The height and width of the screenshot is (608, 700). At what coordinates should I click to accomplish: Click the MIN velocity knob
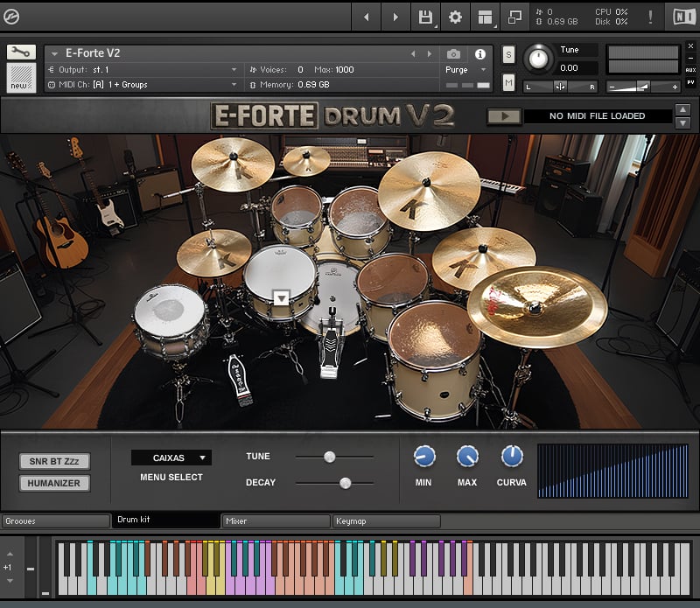pyautogui.click(x=424, y=457)
